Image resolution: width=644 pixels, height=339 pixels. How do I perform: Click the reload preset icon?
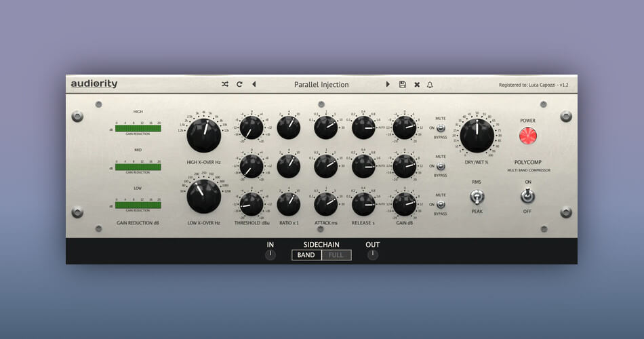pos(239,85)
